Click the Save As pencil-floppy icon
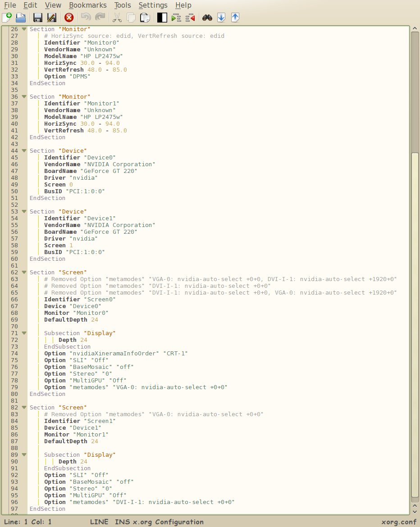 point(51,18)
